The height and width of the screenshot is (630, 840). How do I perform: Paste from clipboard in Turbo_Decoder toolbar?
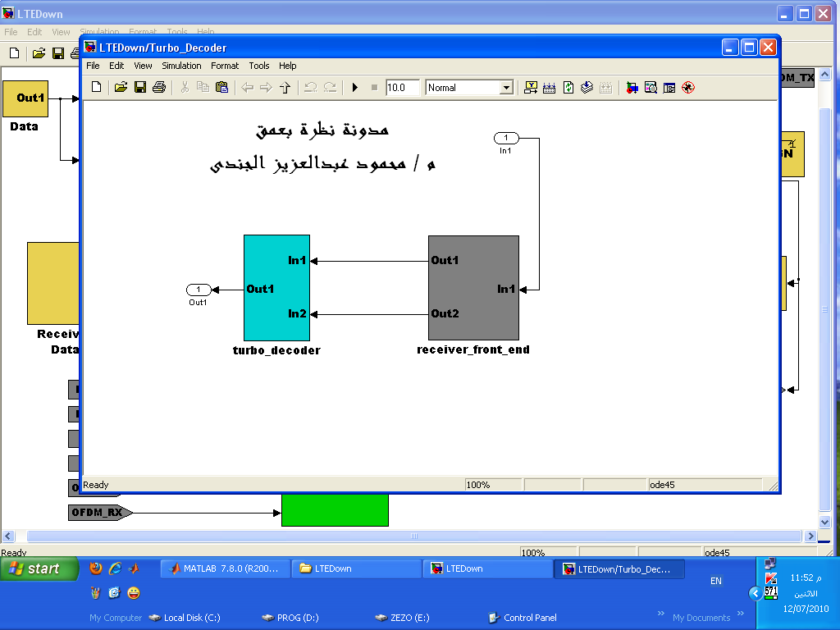click(x=221, y=87)
